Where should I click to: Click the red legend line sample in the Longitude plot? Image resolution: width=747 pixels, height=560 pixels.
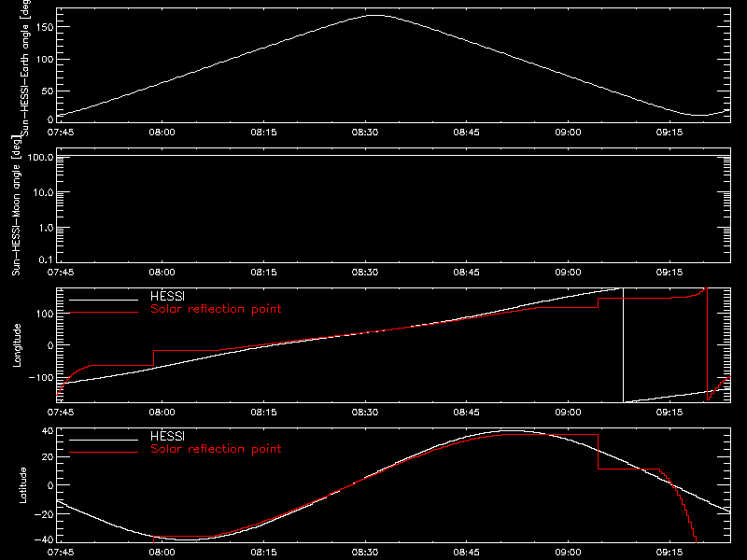click(x=104, y=313)
